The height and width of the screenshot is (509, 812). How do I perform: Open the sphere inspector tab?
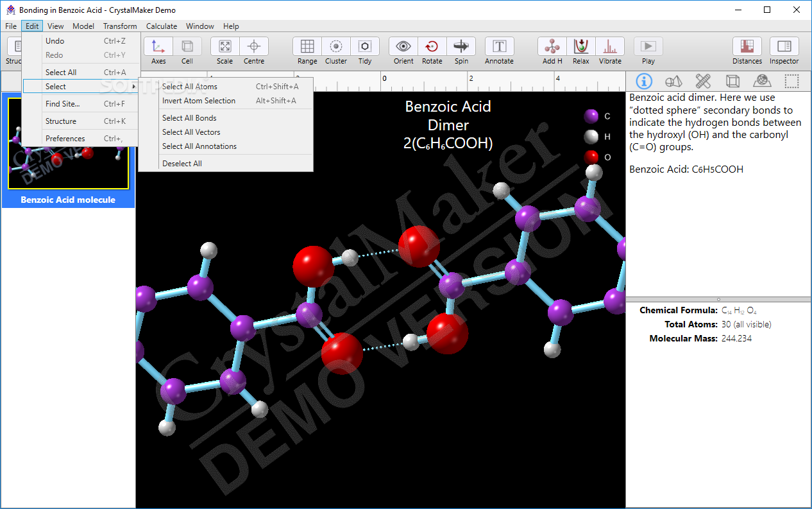pyautogui.click(x=762, y=81)
